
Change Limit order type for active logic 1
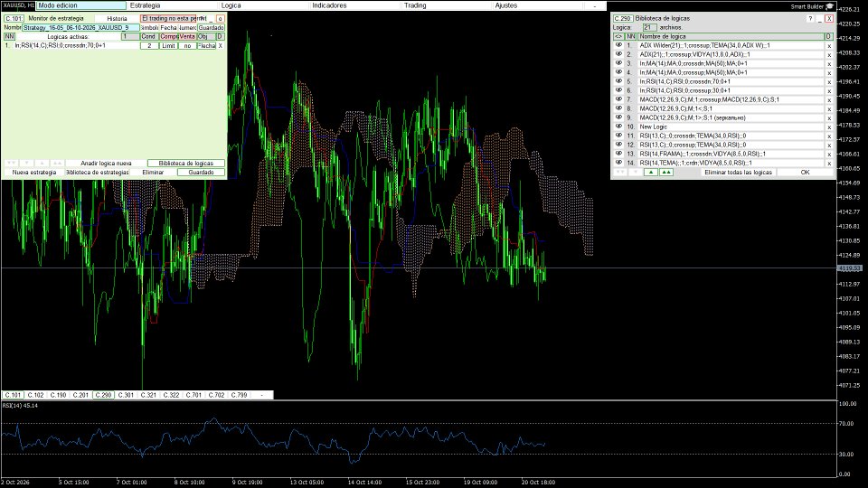(x=168, y=46)
